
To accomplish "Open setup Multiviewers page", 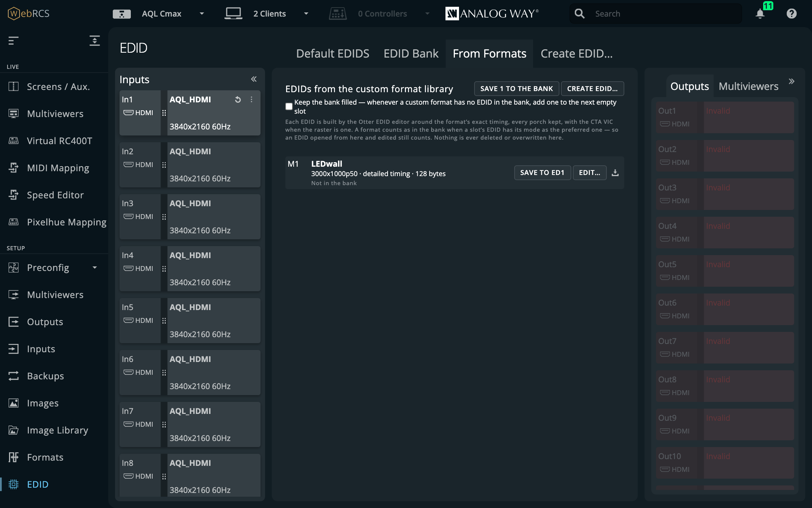I will point(54,295).
